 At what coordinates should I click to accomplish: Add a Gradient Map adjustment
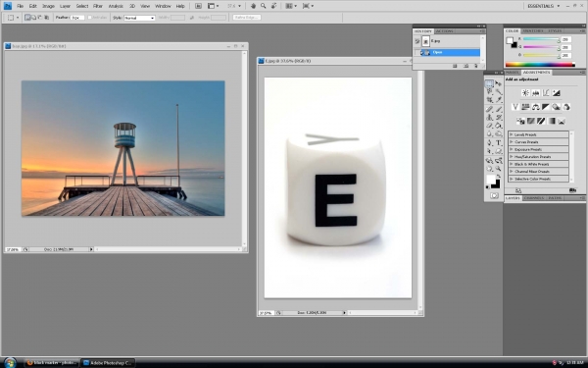[x=551, y=121]
